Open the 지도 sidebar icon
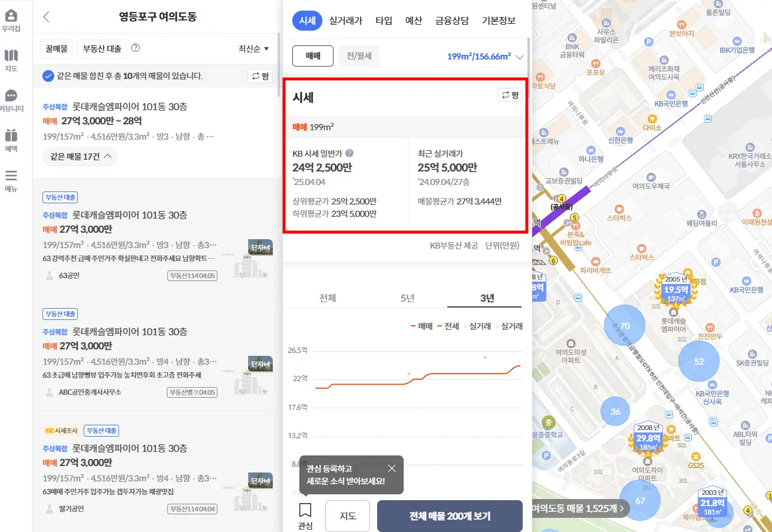Image resolution: width=772 pixels, height=532 pixels. click(x=11, y=60)
